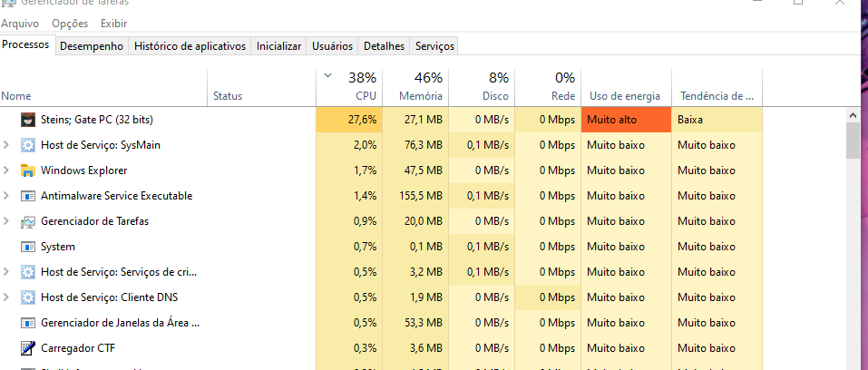The width and height of the screenshot is (868, 370).
Task: Click the 2,0% CPU cell for SysMain
Action: click(349, 145)
